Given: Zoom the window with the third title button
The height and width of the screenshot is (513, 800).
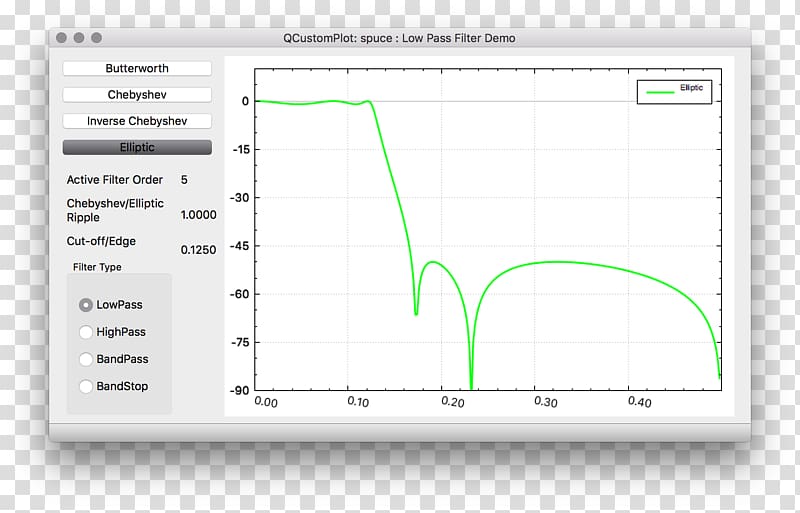Looking at the screenshot, I should click(x=96, y=38).
